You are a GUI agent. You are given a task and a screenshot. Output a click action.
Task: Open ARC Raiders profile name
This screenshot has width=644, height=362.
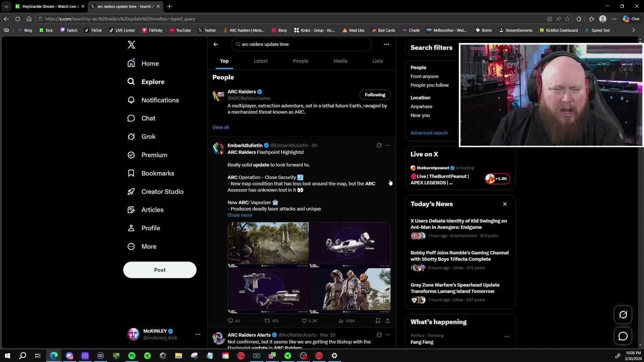pos(242,92)
